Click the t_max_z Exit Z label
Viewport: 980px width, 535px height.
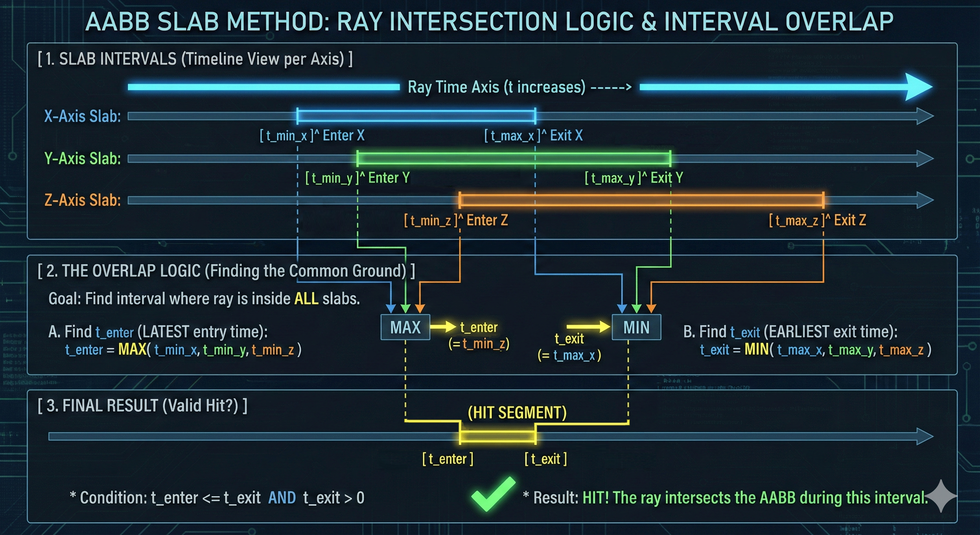click(x=817, y=220)
